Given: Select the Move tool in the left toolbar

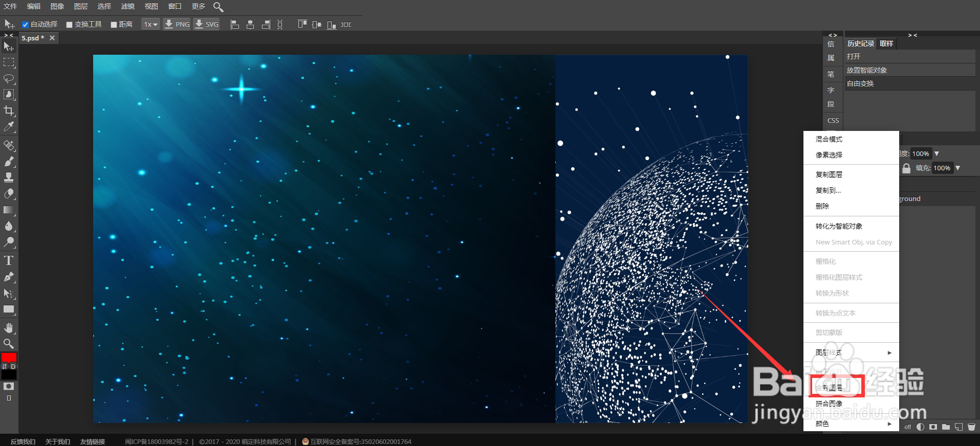Looking at the screenshot, I should pyautogui.click(x=9, y=47).
